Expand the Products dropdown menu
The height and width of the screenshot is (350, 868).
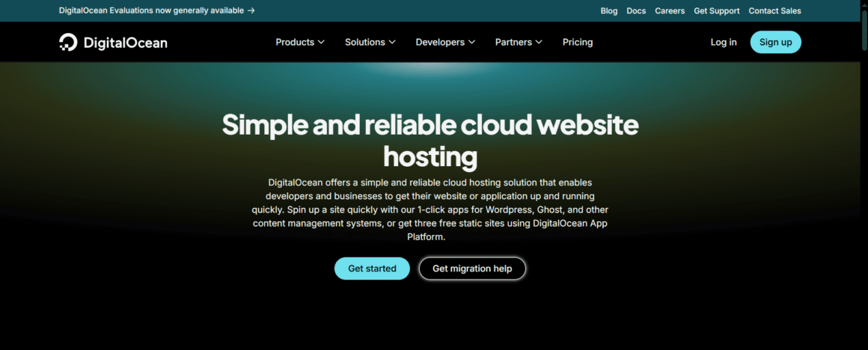[300, 42]
